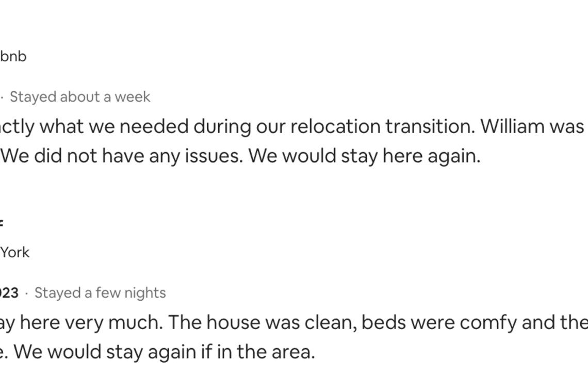Click the cropped bold reviewer name above 'York'
The height and width of the screenshot is (392, 588).
coord(1,223)
